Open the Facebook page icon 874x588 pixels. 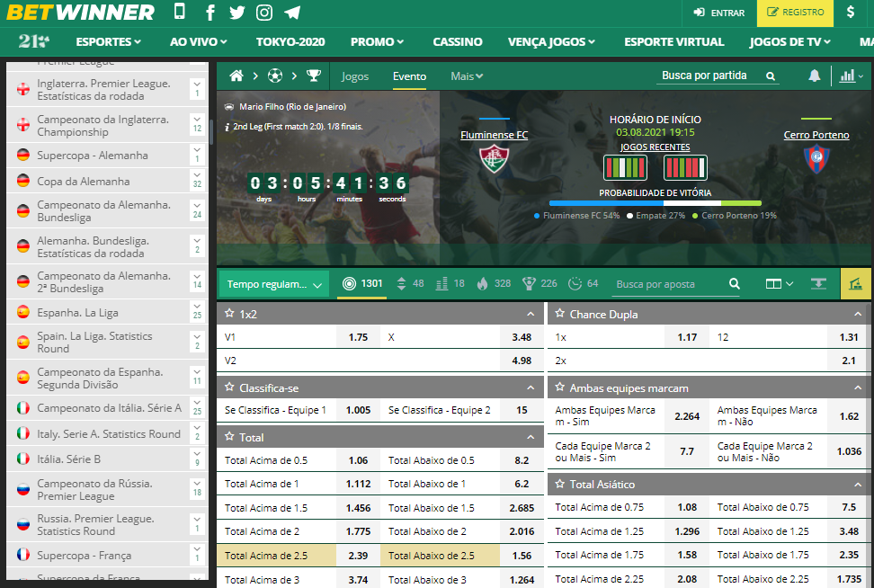(x=210, y=13)
